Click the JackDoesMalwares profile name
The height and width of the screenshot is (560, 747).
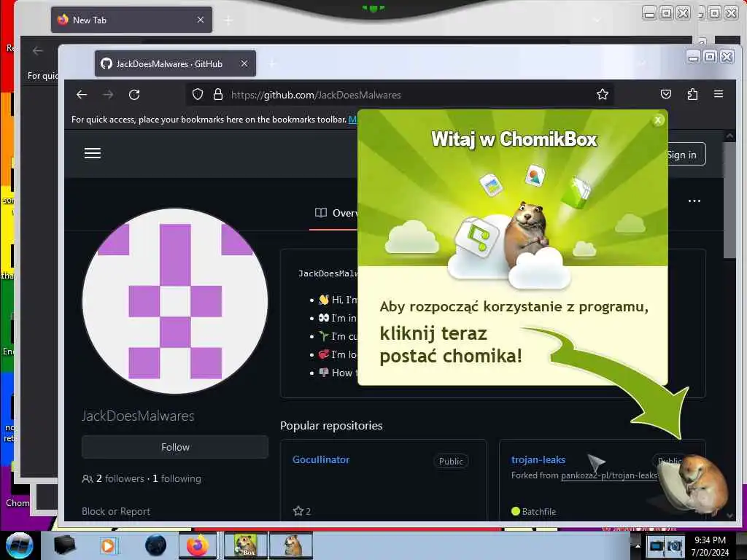point(138,416)
